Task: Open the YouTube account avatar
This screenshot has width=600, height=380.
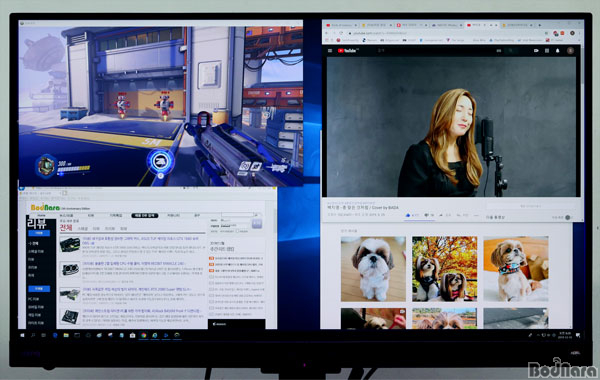Action: (570, 51)
